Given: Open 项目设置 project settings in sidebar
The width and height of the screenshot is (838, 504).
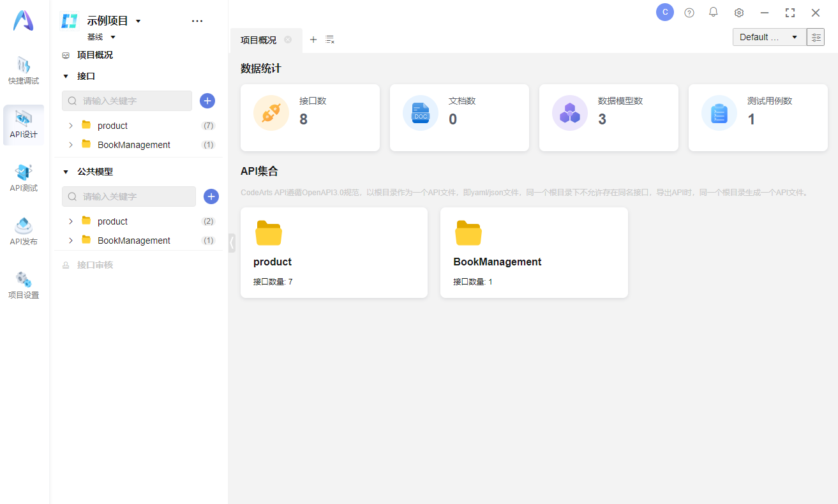Looking at the screenshot, I should pyautogui.click(x=24, y=285).
